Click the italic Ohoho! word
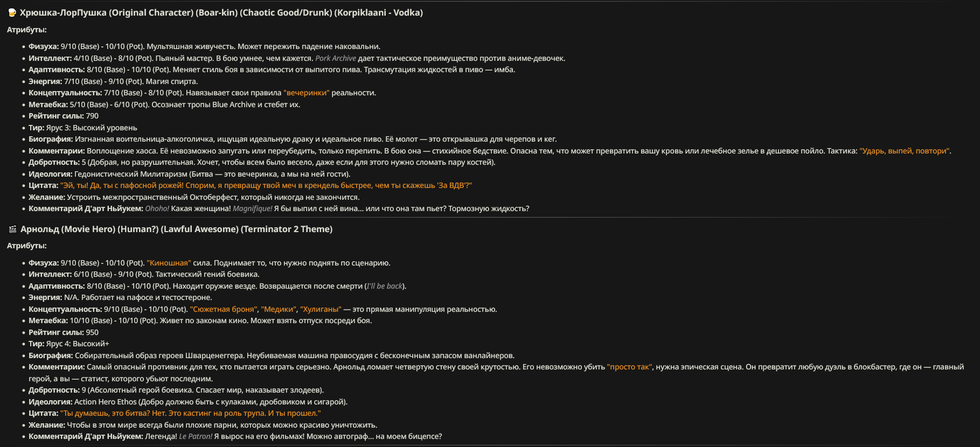This screenshot has height=447, width=980. [157, 208]
